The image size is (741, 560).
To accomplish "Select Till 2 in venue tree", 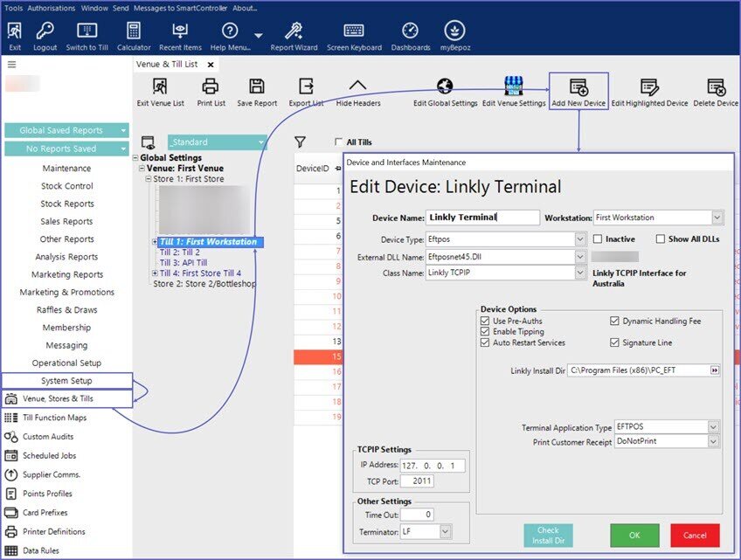I will click(179, 252).
